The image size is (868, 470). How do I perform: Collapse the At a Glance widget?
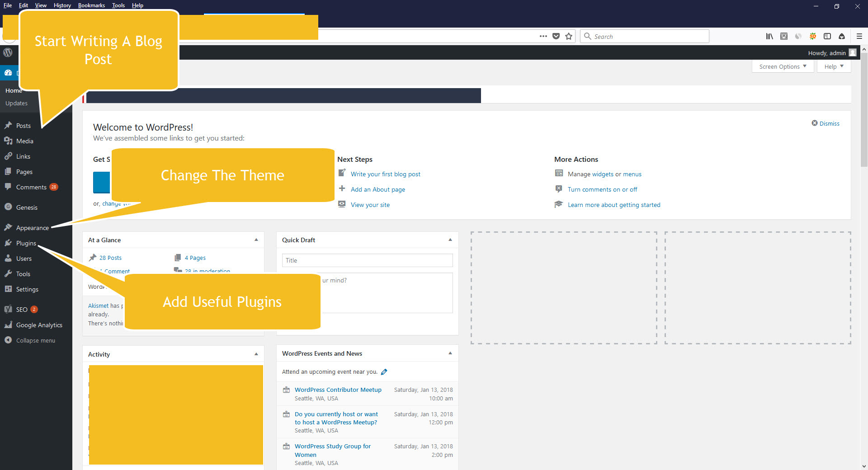click(x=256, y=240)
